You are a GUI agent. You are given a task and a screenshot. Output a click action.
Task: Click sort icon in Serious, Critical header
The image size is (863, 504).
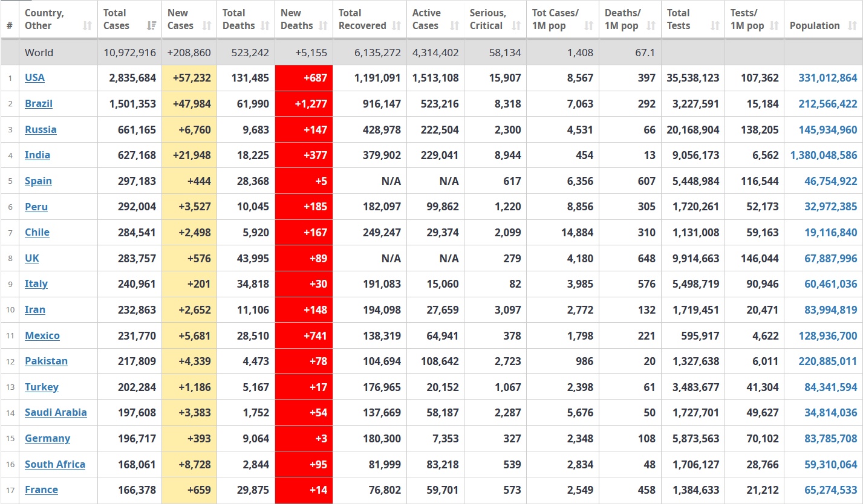coord(516,26)
